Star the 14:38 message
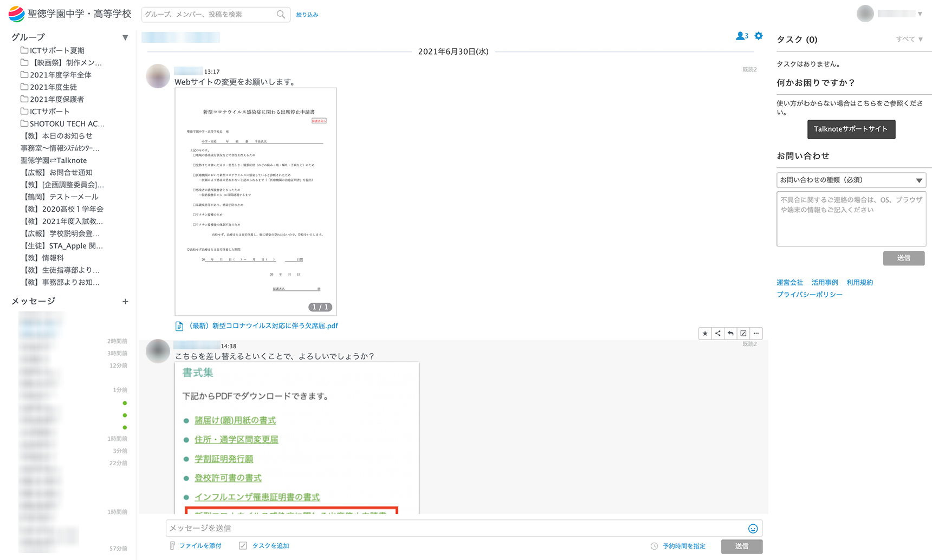The height and width of the screenshot is (560, 932). [705, 333]
